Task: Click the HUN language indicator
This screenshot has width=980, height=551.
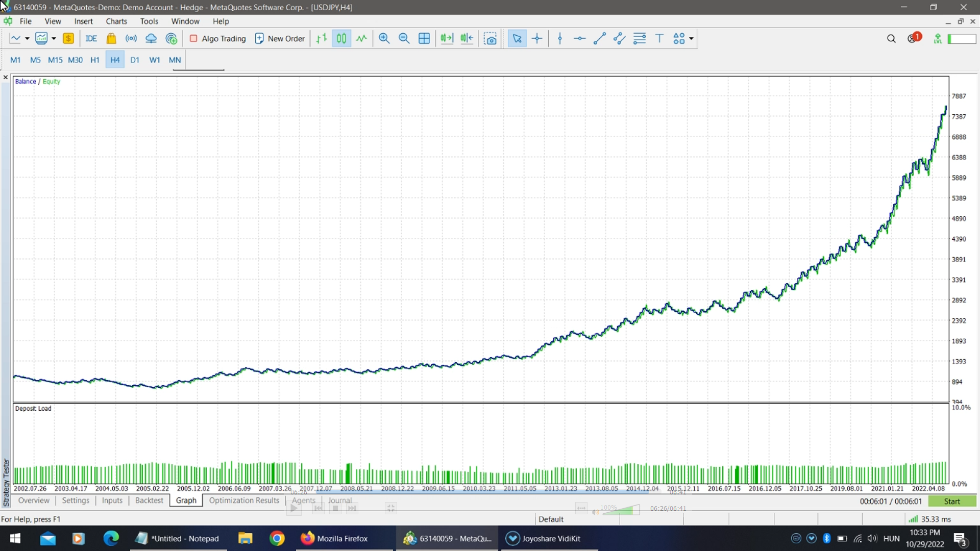Action: click(x=891, y=538)
